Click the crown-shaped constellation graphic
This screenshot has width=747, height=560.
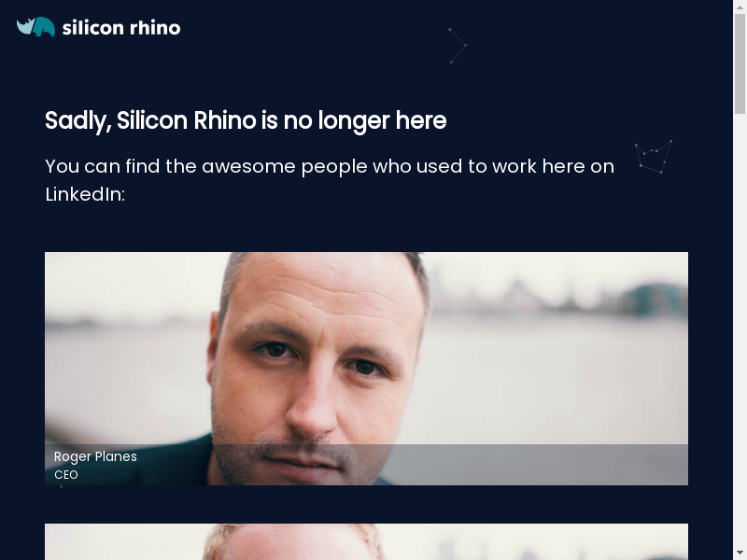[x=653, y=156]
